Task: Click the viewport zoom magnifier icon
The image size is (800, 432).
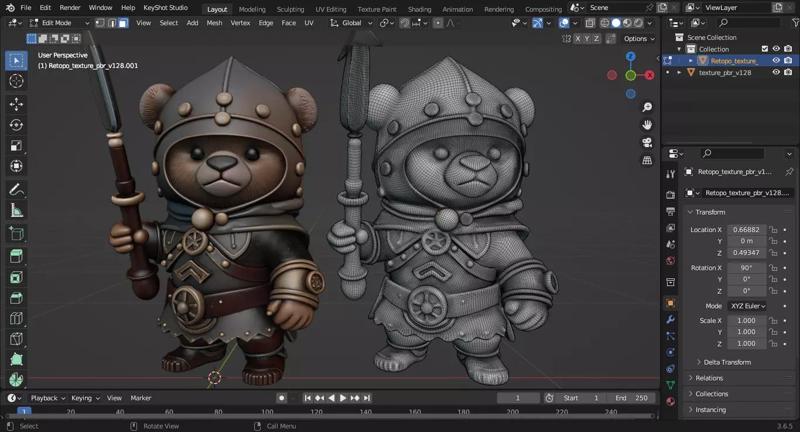Action: pyautogui.click(x=647, y=107)
